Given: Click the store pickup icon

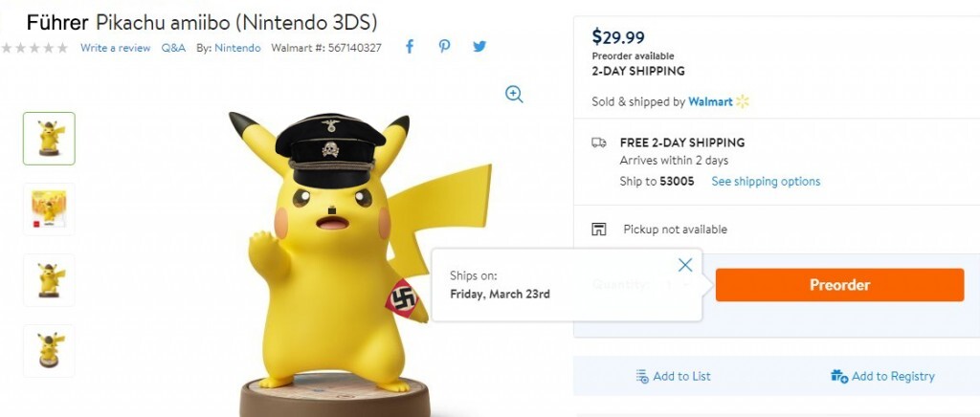Looking at the screenshot, I should (x=599, y=230).
